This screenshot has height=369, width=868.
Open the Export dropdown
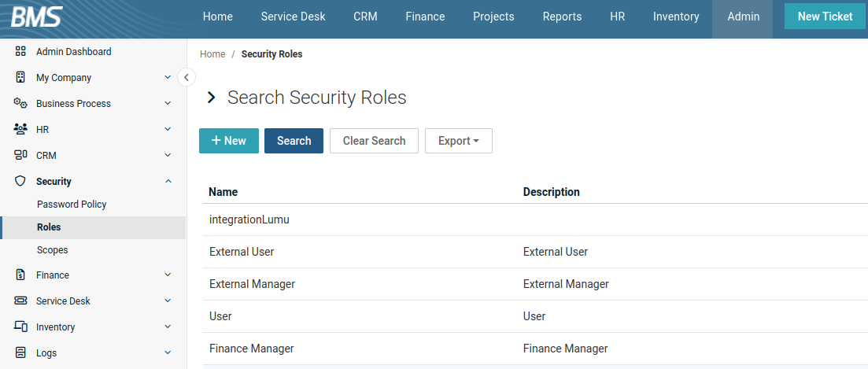(x=458, y=141)
